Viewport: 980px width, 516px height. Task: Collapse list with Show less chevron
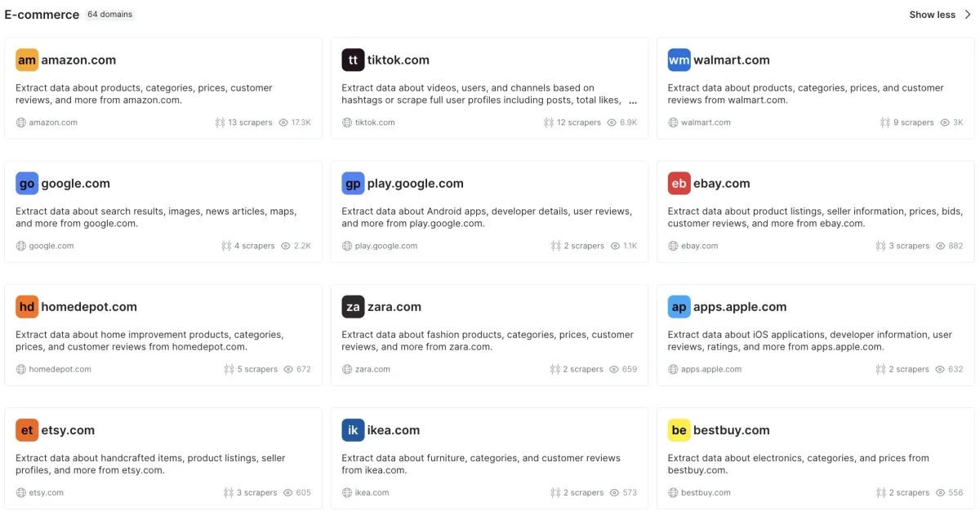(968, 15)
